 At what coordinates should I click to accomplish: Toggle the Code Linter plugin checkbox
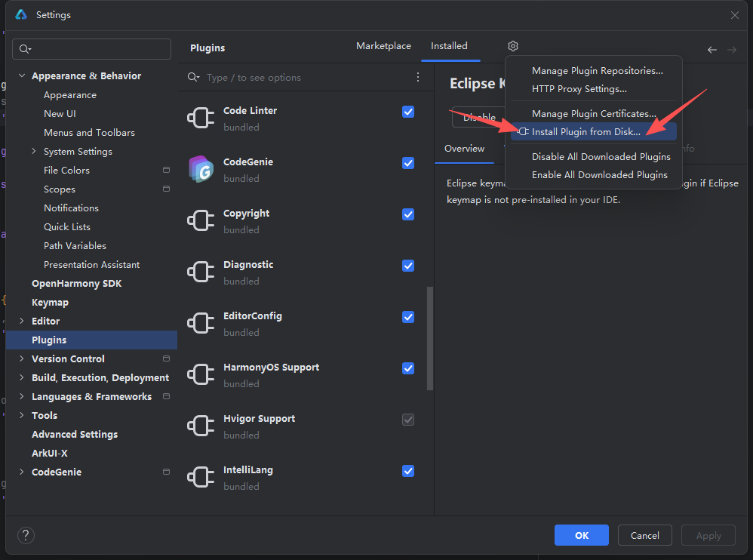coord(408,112)
